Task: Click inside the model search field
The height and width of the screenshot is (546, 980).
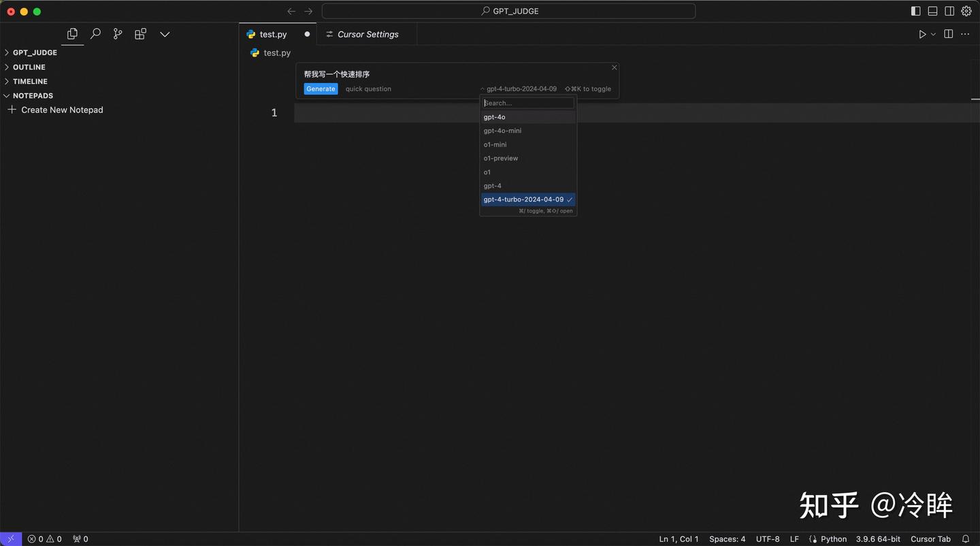Action: [527, 103]
